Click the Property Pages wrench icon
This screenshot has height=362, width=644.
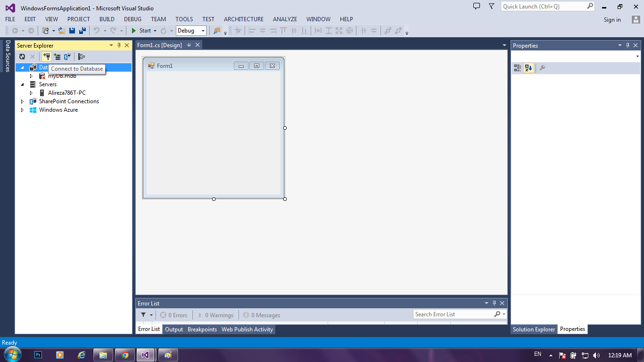coord(542,68)
